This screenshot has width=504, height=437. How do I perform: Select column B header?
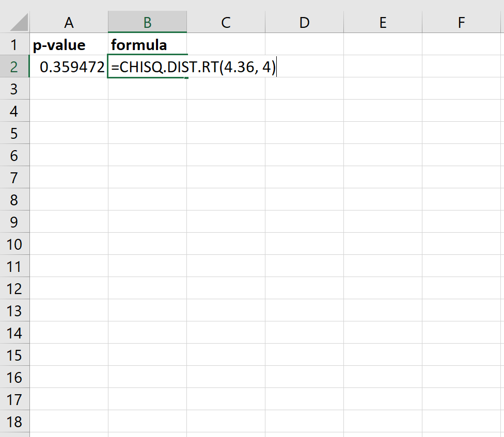[148, 23]
